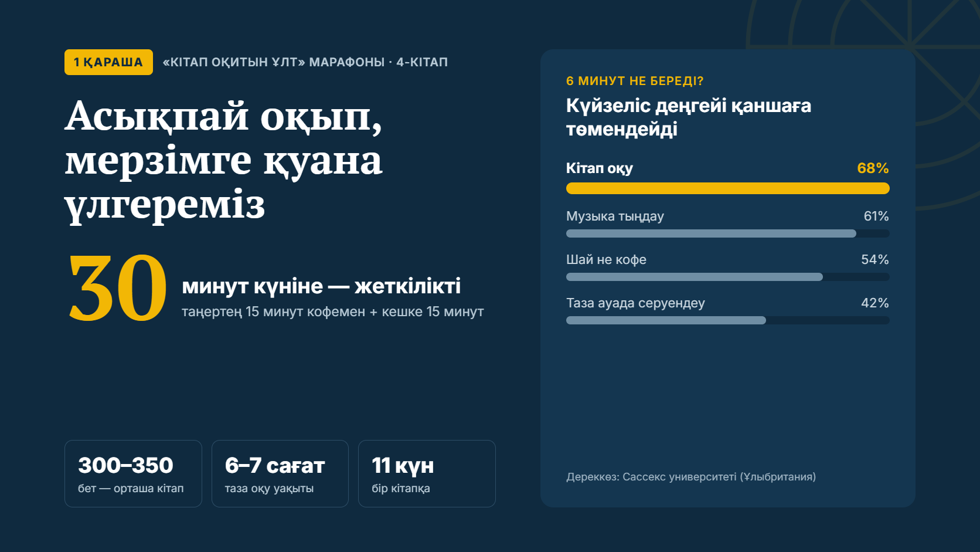Click the 'Шай не кофе' label
Screen dimensions: 980x552
click(606, 260)
